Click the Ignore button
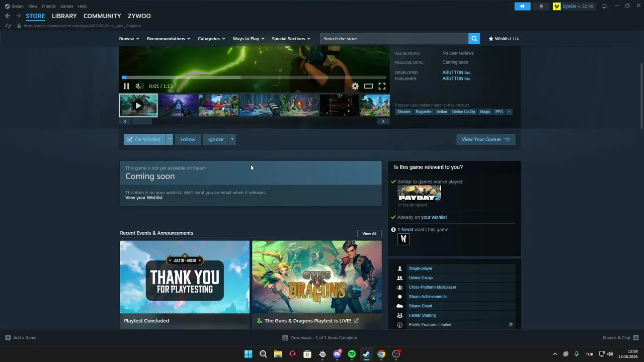This screenshot has height=362, width=644. pos(215,139)
